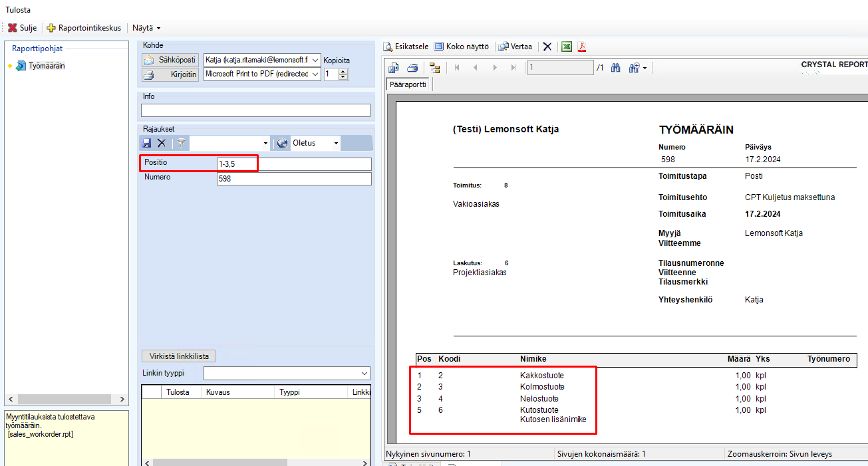Image resolution: width=868 pixels, height=466 pixels.
Task: Increase the Kopioita copy count
Action: point(343,71)
